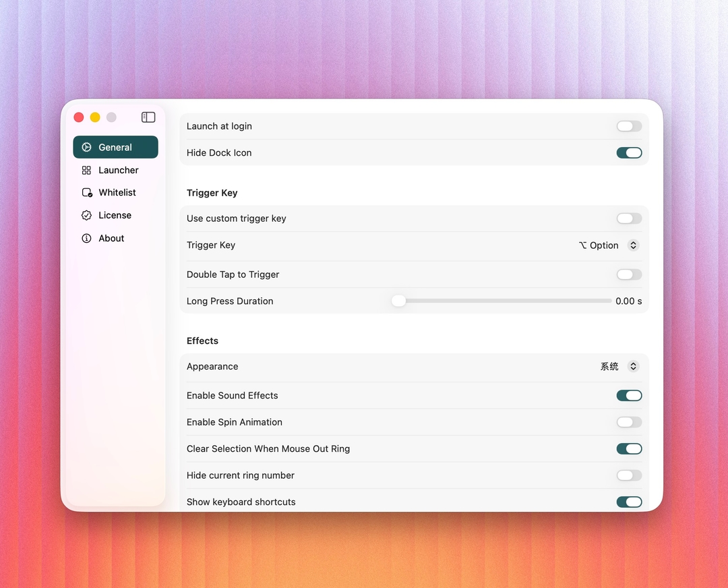Disable Enable Sound Effects

[x=629, y=395]
